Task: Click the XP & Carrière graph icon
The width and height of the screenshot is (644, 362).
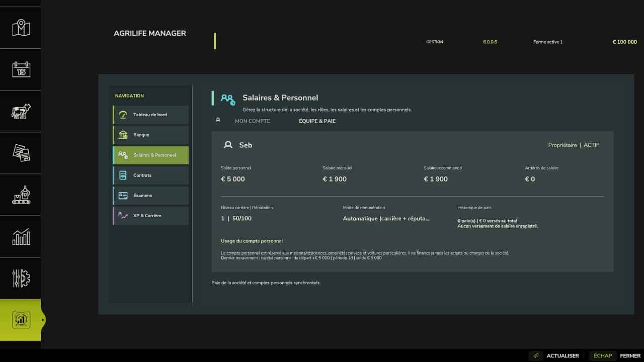Action: [x=123, y=216]
